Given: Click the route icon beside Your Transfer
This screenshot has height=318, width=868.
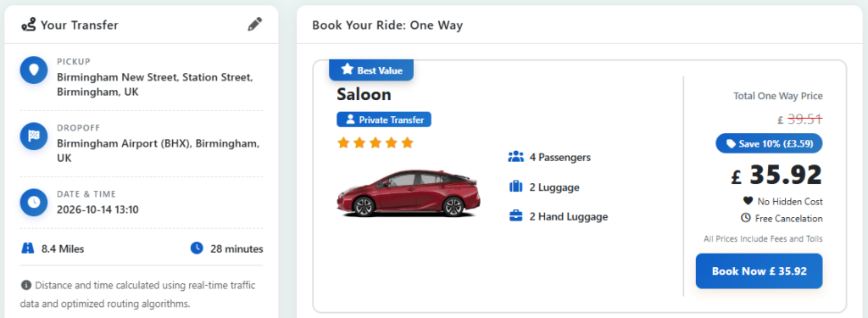Looking at the screenshot, I should [x=28, y=25].
